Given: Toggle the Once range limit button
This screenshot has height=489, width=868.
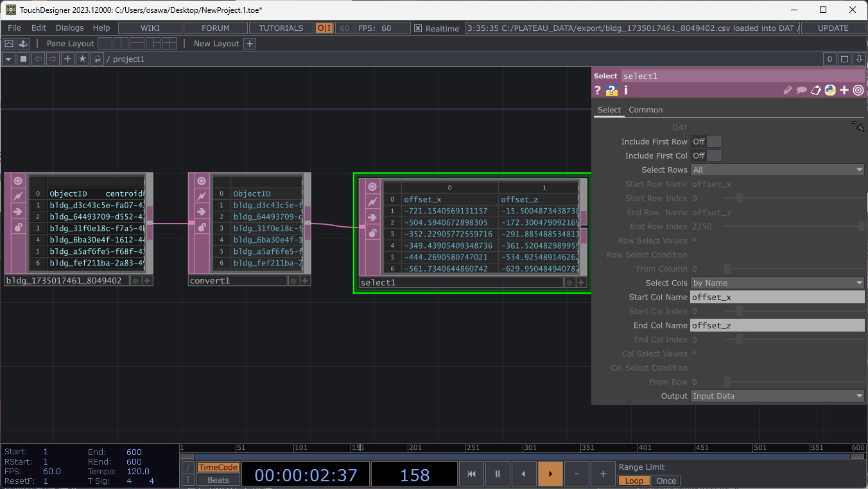Looking at the screenshot, I should pyautogui.click(x=666, y=481).
